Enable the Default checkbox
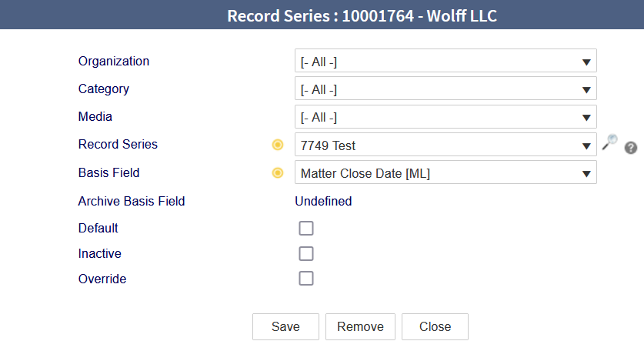This screenshot has height=341, width=644. pos(306,228)
